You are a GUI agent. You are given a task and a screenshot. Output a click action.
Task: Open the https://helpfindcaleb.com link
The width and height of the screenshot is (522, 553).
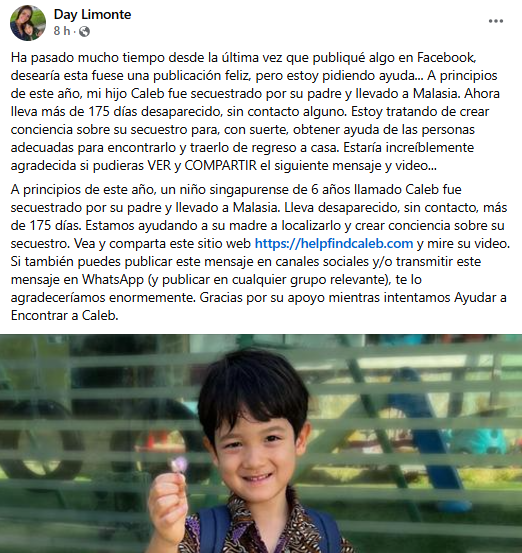(334, 243)
